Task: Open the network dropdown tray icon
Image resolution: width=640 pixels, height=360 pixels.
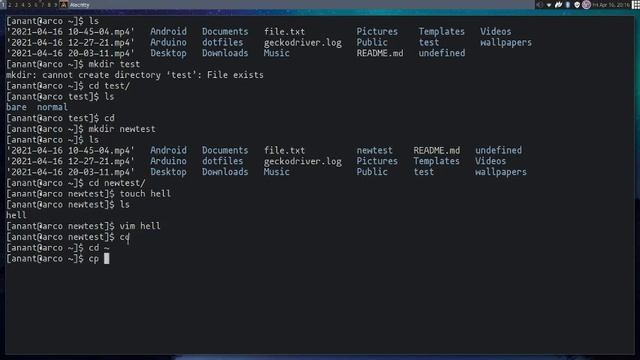Action: (549, 5)
